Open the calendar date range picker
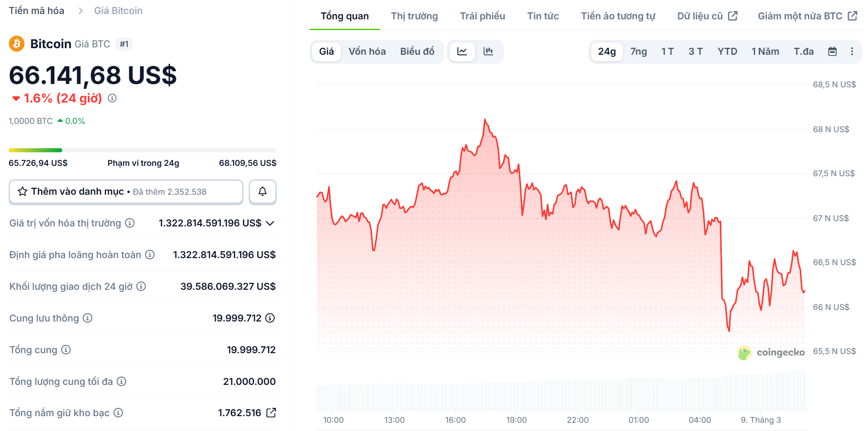Image resolution: width=868 pixels, height=431 pixels. click(832, 51)
